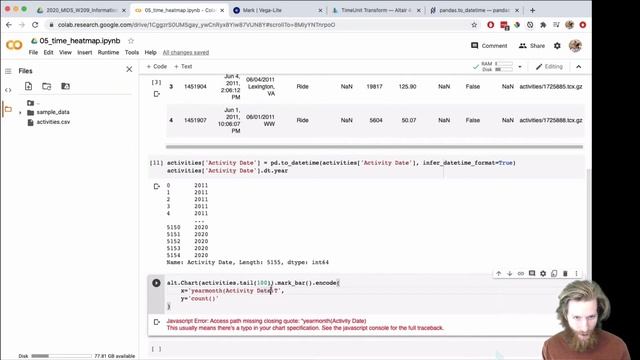The width and height of the screenshot is (640, 360).
Task: Clear the Javascript Error output
Action: (156, 322)
